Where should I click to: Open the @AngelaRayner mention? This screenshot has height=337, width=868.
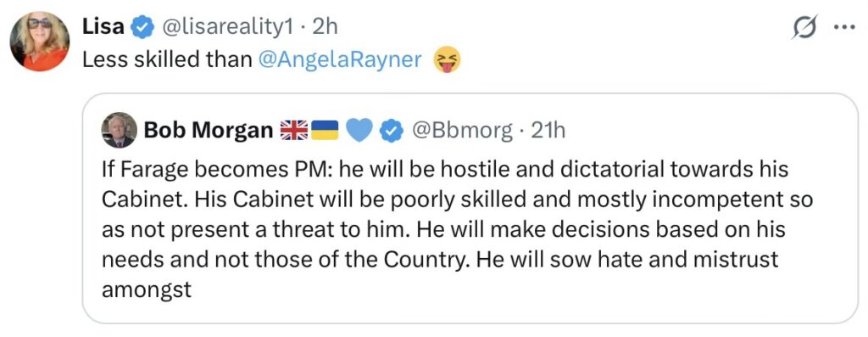(x=340, y=59)
